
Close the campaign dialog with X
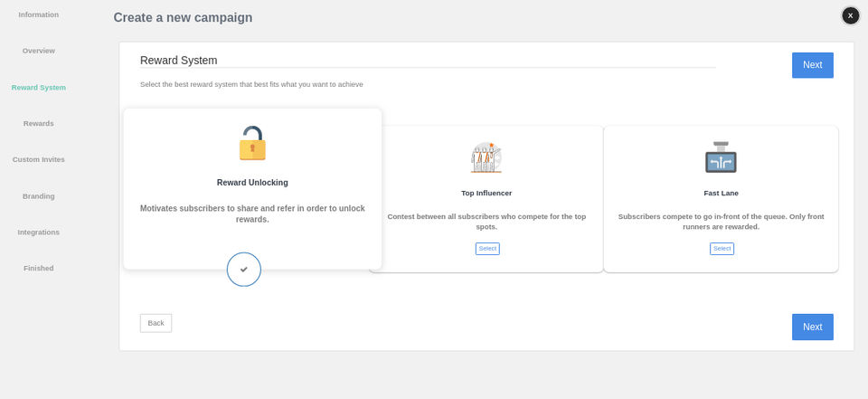coord(850,15)
